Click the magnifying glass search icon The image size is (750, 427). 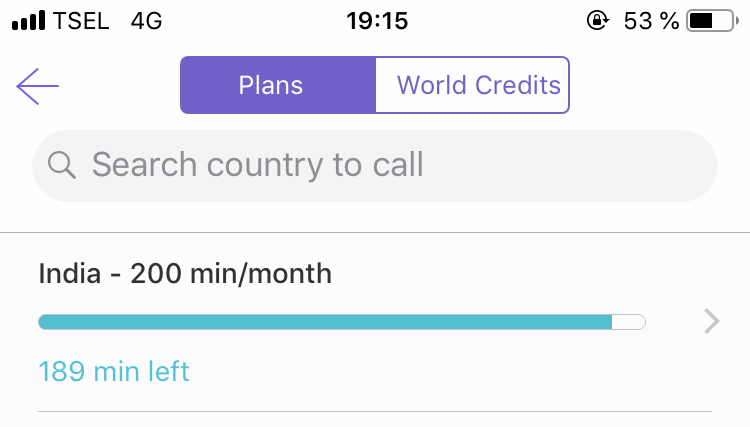(x=62, y=165)
